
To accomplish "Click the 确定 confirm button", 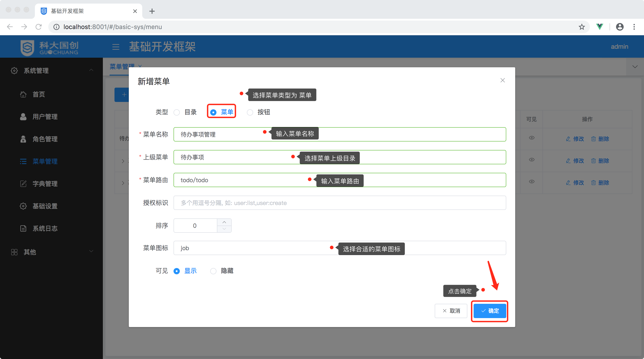I will (490, 311).
